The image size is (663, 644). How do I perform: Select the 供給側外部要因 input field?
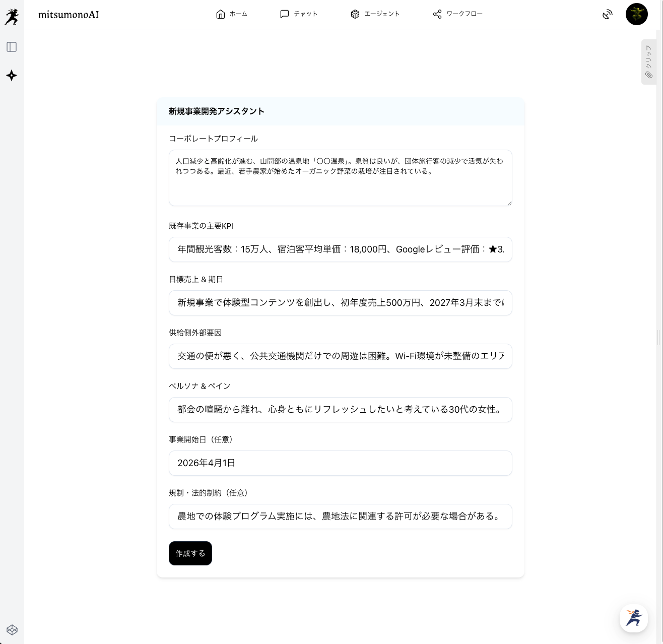tap(340, 356)
